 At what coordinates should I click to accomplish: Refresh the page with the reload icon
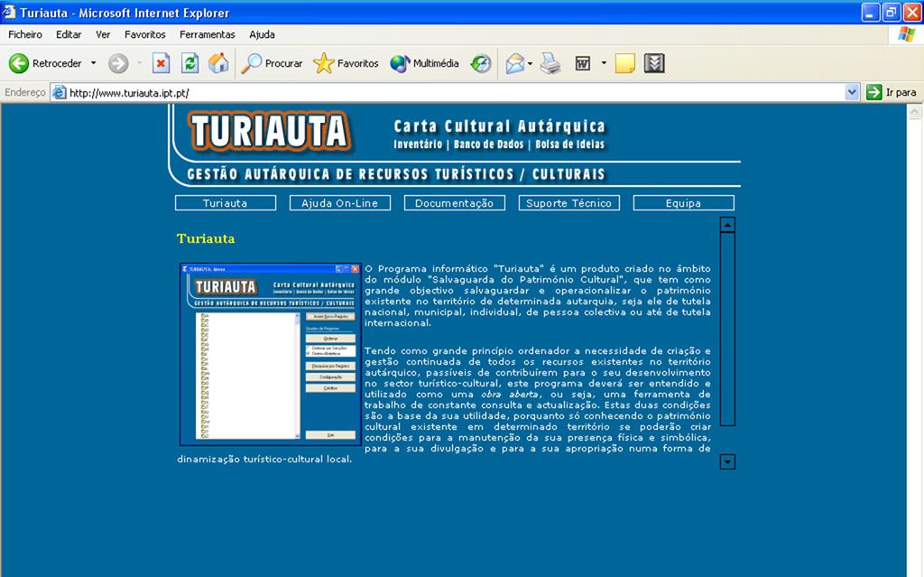point(189,63)
